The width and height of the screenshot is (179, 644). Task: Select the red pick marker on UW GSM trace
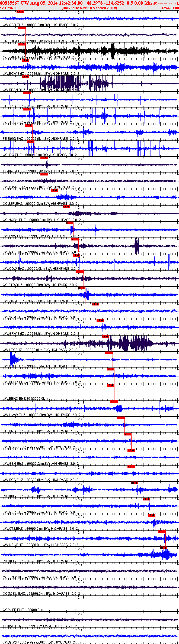tap(131, 450)
